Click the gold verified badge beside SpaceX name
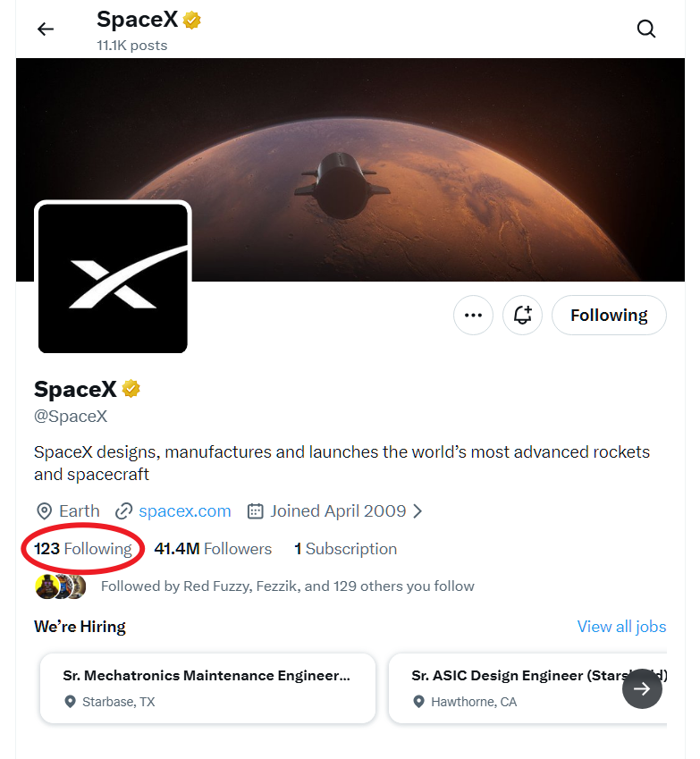Image resolution: width=700 pixels, height=759 pixels. tap(132, 389)
